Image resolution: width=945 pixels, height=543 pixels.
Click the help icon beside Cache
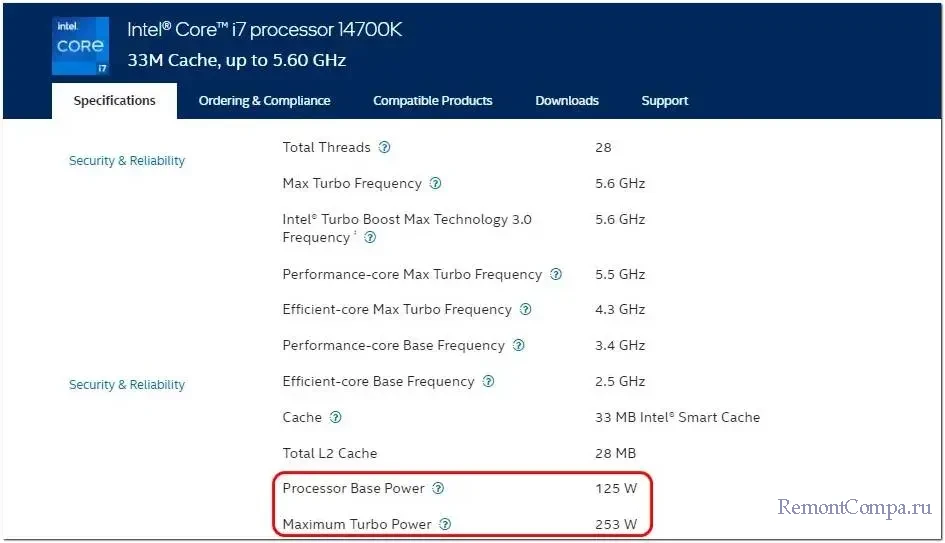[336, 418]
